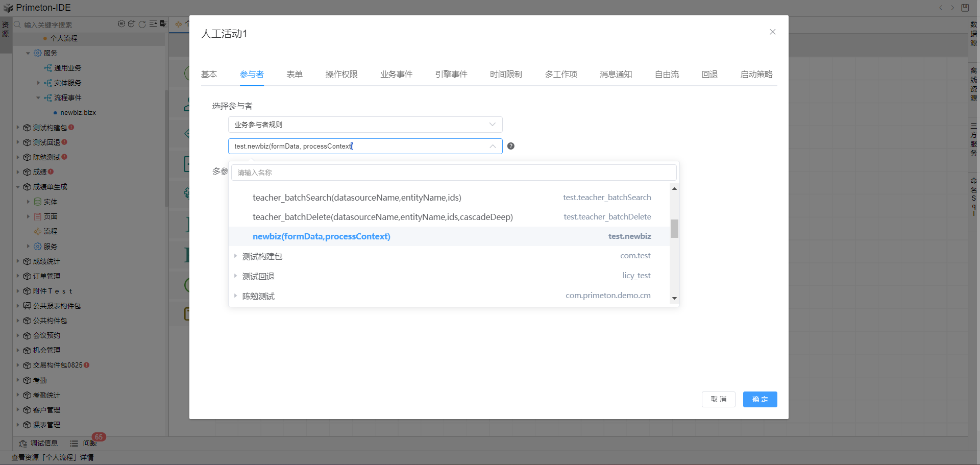Click the AI assistant hexagon icon

point(121,24)
